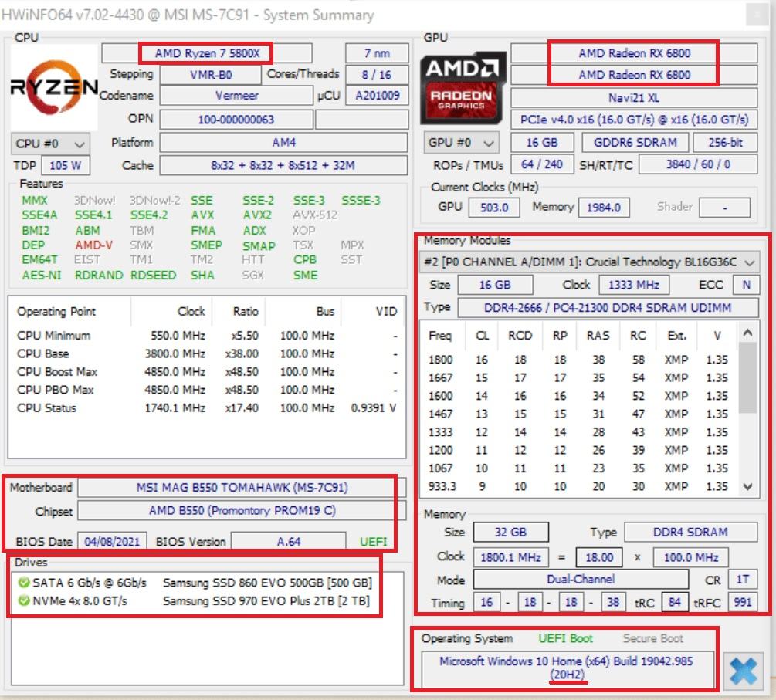The height and width of the screenshot is (700, 776).
Task: Click the AMD-V feature label
Action: [x=93, y=245]
